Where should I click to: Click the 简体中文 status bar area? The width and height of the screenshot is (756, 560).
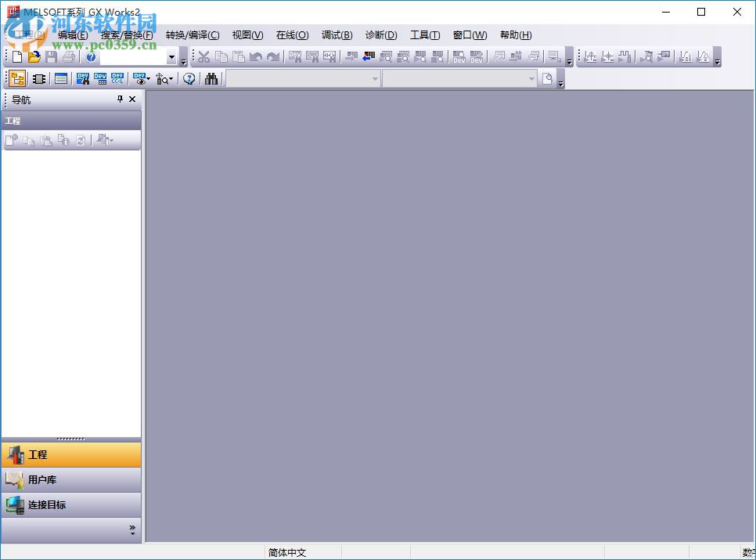click(x=288, y=551)
